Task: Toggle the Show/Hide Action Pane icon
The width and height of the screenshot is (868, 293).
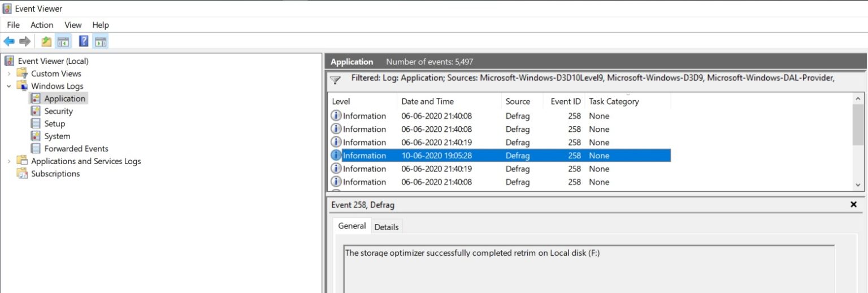Action: (x=101, y=41)
